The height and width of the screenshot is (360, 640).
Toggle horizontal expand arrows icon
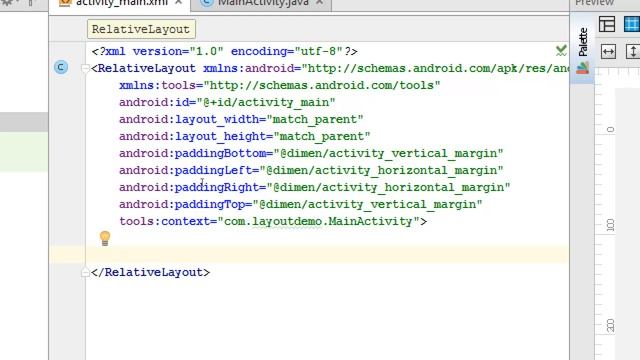coord(608,52)
